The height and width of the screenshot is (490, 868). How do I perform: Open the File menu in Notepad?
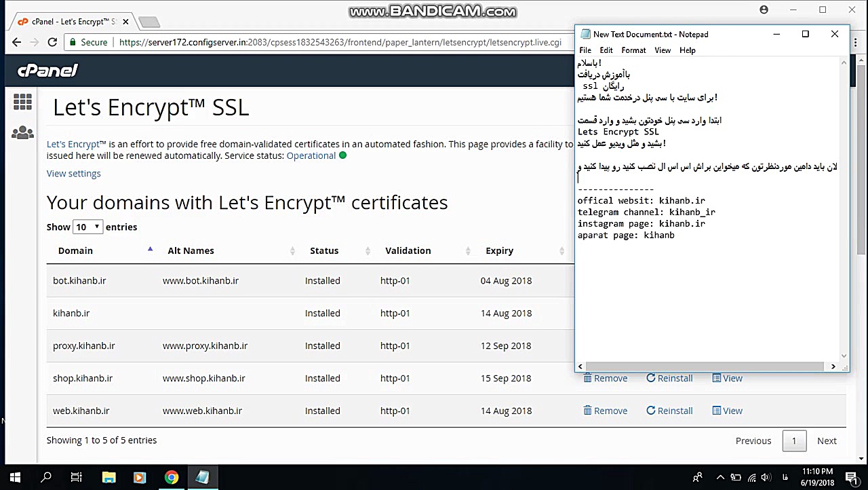tap(585, 50)
